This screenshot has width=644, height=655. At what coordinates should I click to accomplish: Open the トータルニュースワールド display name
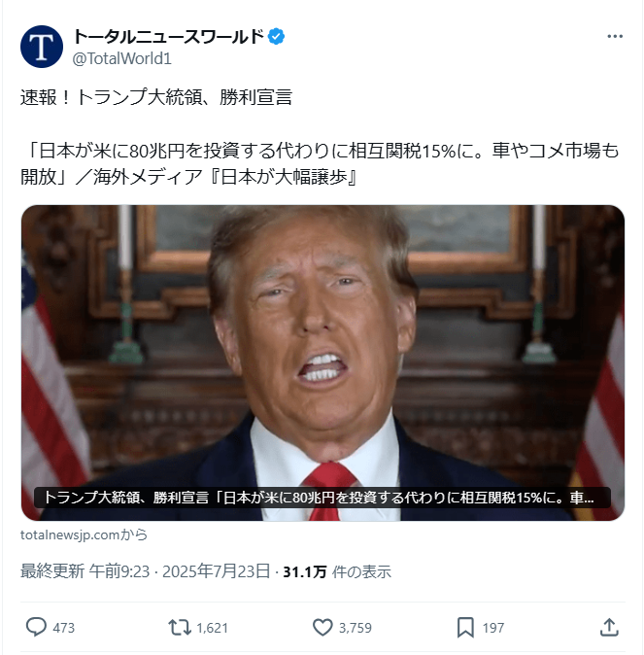coord(169,37)
